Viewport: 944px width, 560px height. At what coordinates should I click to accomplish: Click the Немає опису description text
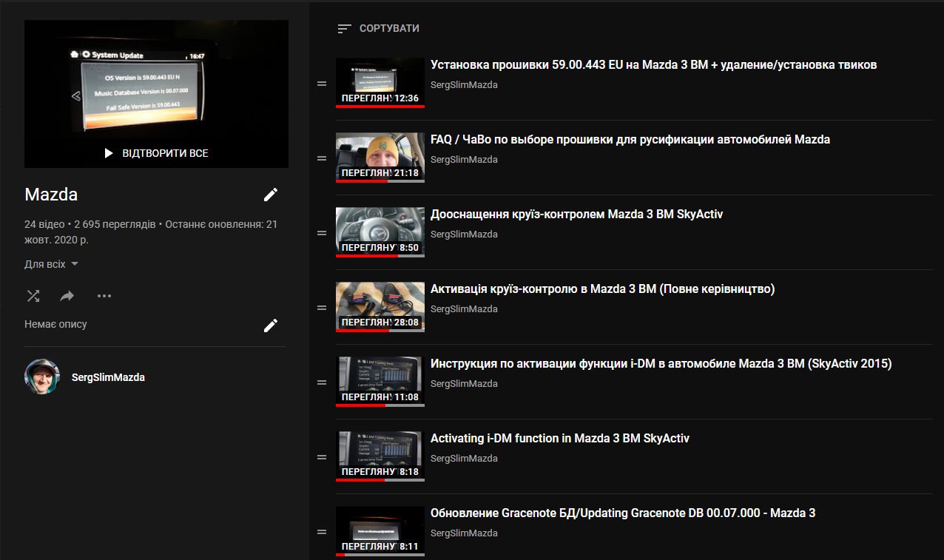pos(55,325)
